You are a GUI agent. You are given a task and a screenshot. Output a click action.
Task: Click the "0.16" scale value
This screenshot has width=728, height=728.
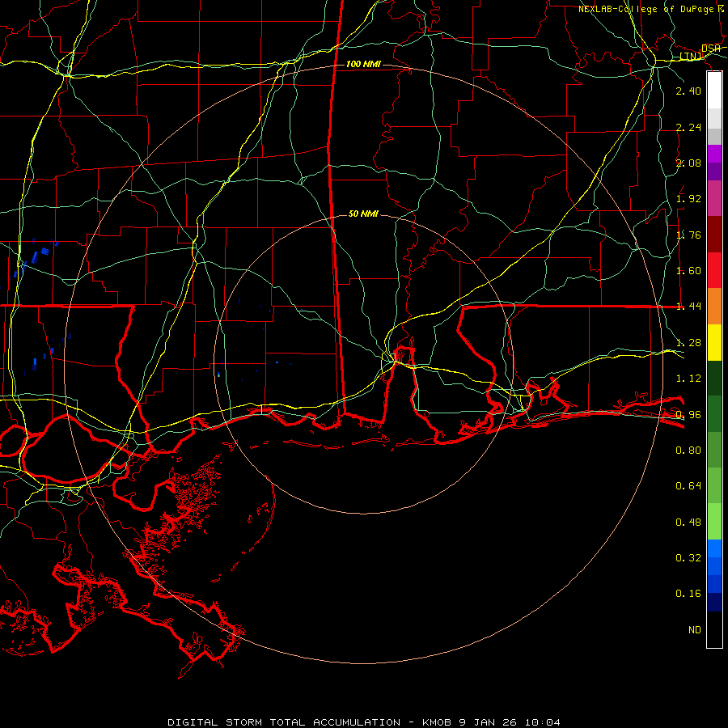tap(688, 594)
